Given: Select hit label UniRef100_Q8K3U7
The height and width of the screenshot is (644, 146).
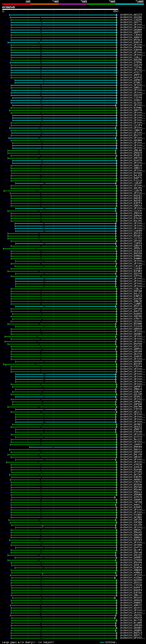Looking at the screenshot, I should 131,457.
